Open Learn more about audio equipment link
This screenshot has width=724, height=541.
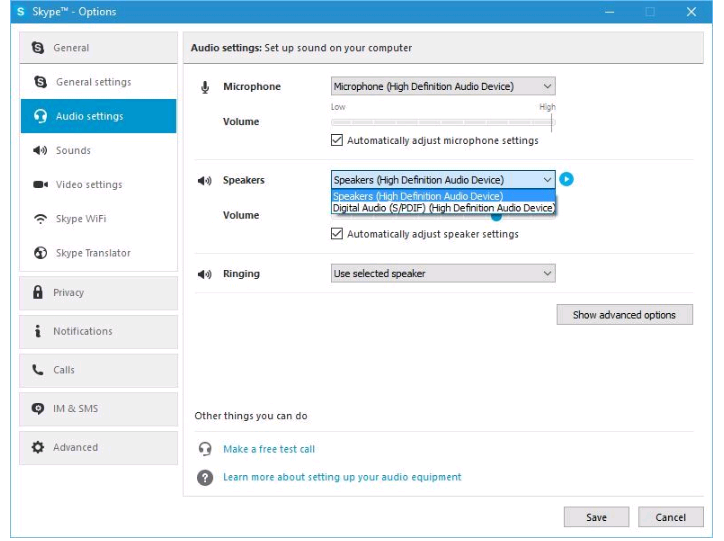coord(342,477)
